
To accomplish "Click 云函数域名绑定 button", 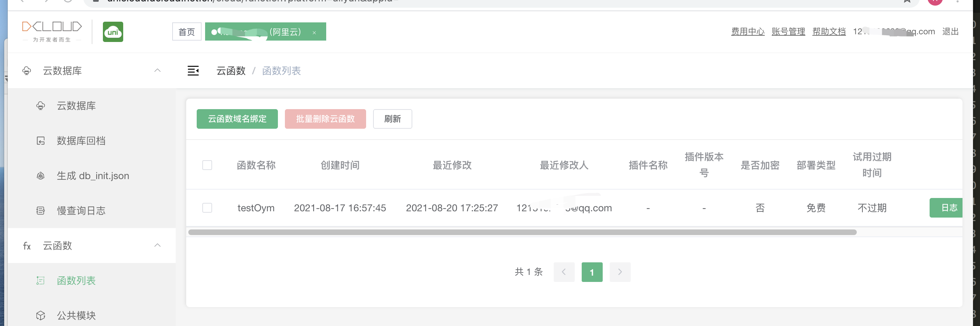I will coord(237,119).
